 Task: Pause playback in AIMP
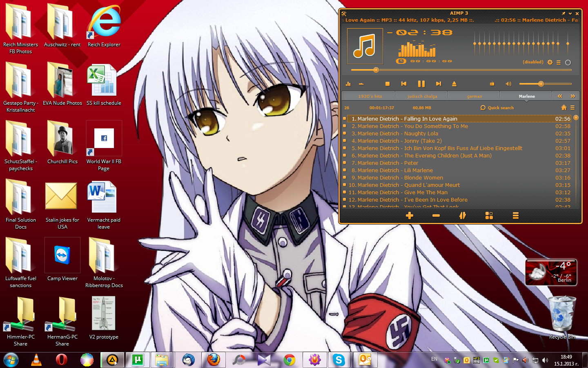(421, 84)
